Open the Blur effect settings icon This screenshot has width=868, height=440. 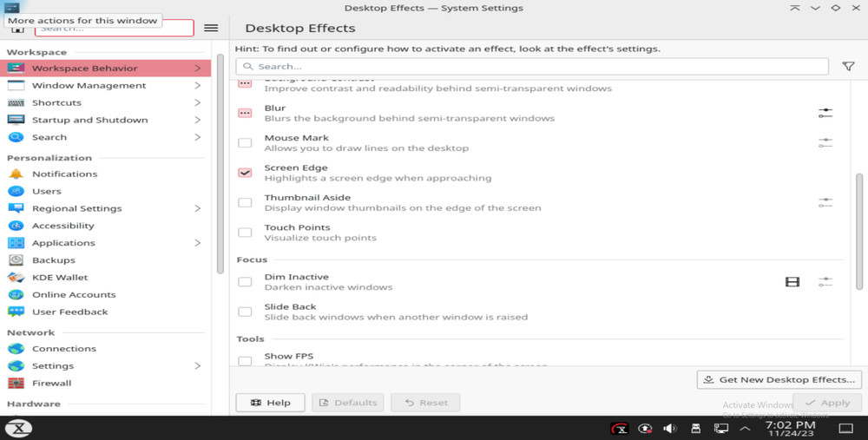pyautogui.click(x=825, y=113)
